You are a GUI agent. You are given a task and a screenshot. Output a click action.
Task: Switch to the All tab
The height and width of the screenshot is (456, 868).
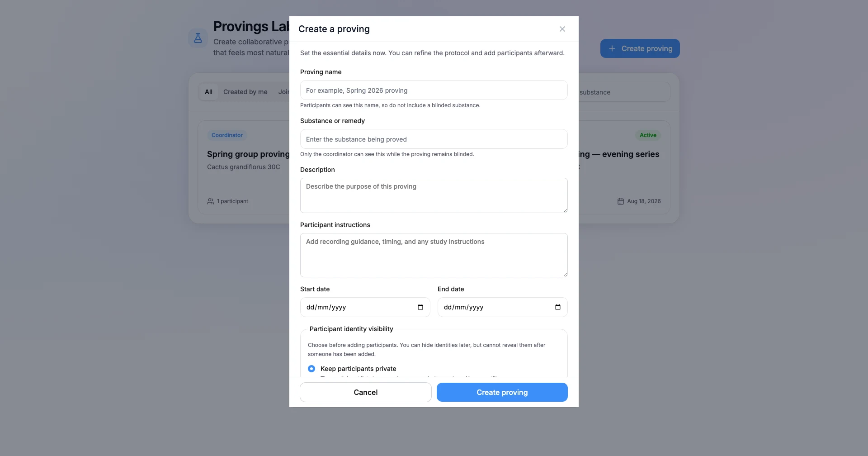point(208,92)
